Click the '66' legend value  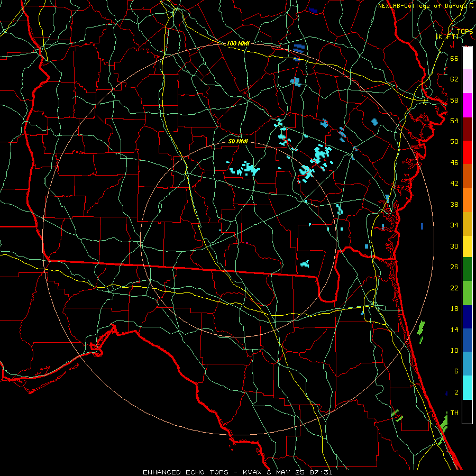[x=454, y=58]
